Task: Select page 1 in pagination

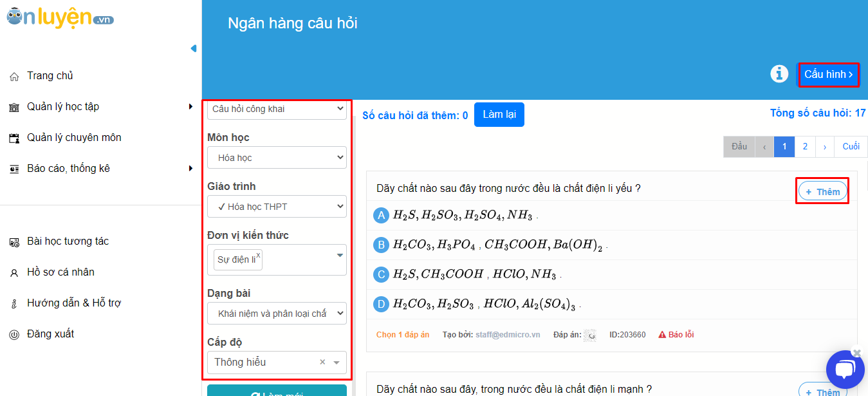Action: [784, 147]
